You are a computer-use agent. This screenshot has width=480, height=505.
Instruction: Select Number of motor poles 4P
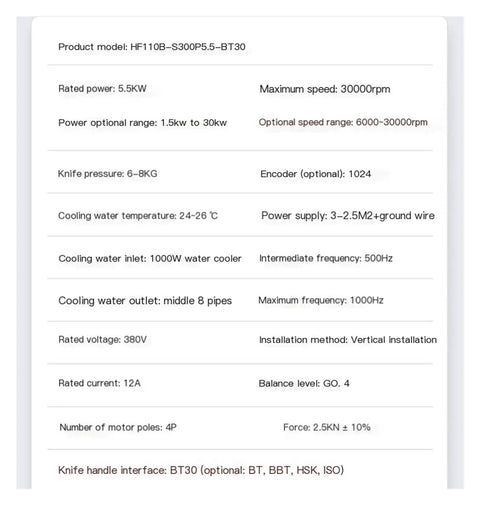point(118,427)
